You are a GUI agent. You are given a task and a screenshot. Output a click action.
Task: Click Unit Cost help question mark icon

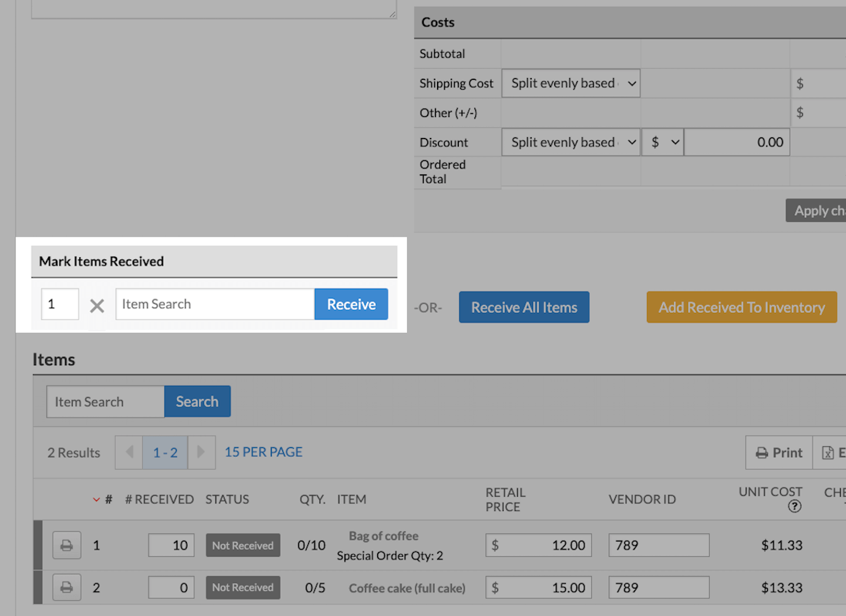(x=794, y=507)
